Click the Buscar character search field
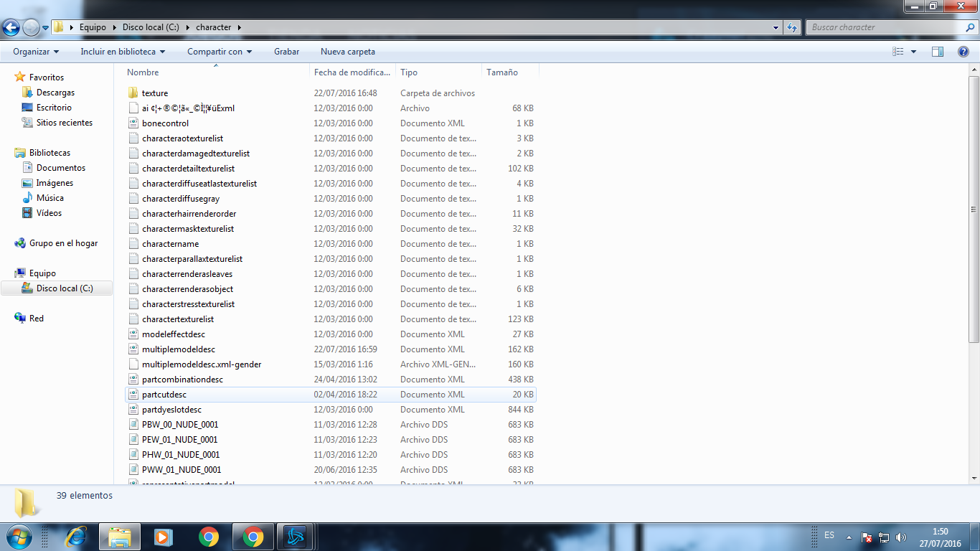This screenshot has width=980, height=551. (x=885, y=27)
